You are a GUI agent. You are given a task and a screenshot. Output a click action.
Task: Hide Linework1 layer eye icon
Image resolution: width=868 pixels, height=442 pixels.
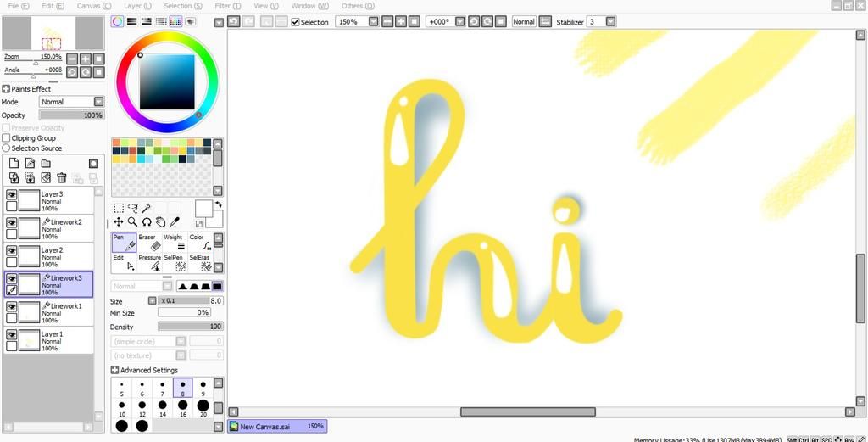point(11,306)
